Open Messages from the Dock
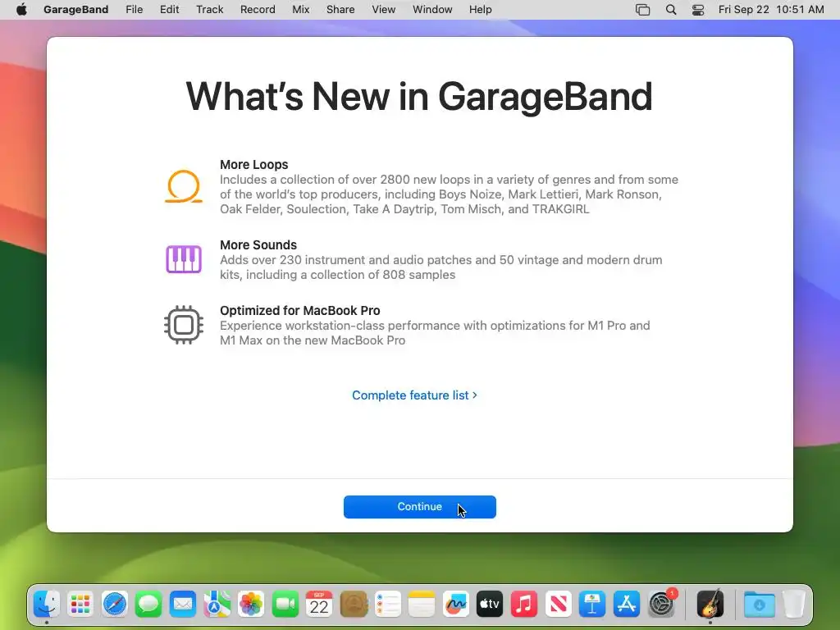The height and width of the screenshot is (630, 840). (148, 605)
